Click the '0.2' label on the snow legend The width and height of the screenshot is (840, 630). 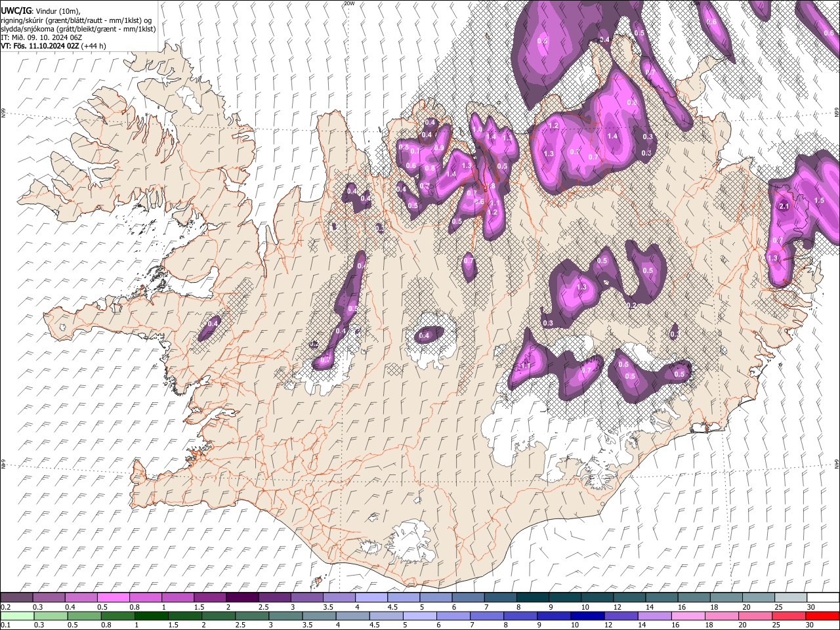(5, 607)
